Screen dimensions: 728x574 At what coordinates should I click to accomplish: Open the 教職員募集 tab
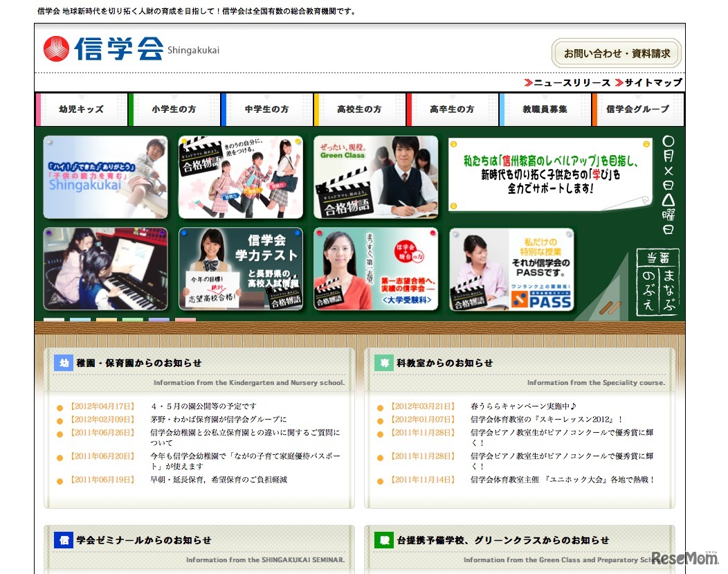point(545,109)
